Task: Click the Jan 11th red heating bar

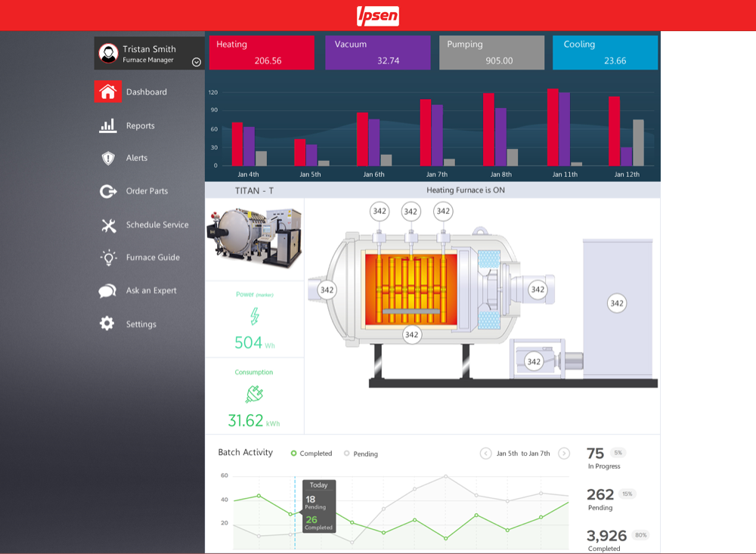Action: click(x=553, y=127)
